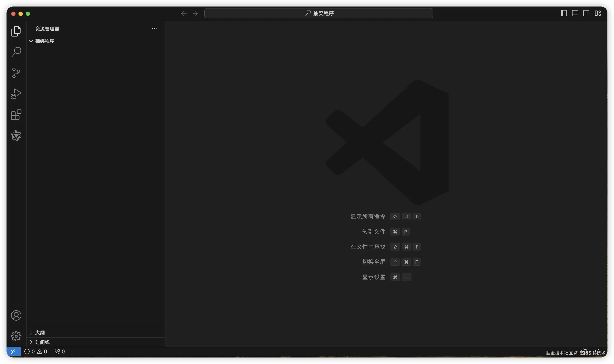Click the 显示设置 hint text
The height and width of the screenshot is (364, 614).
pyautogui.click(x=374, y=277)
